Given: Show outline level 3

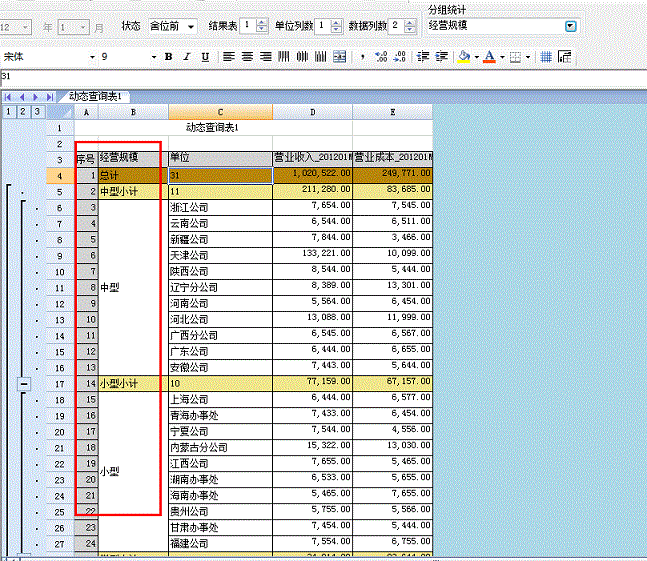Looking at the screenshot, I should coord(38,112).
